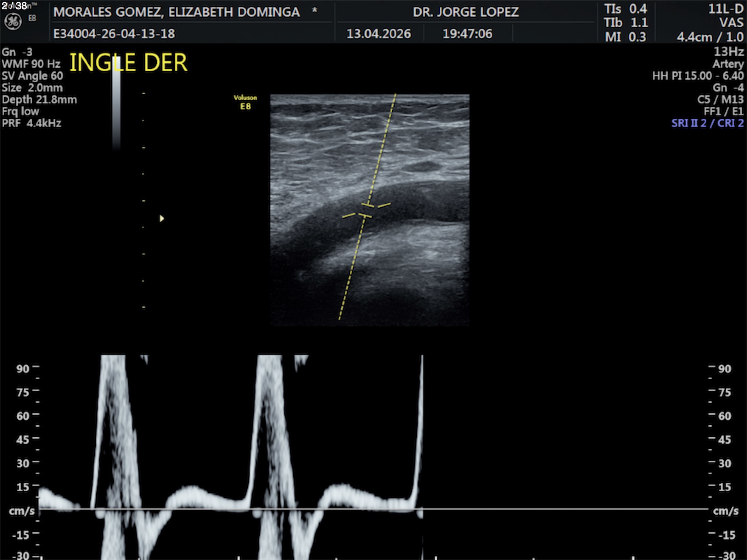Click the grayscale map bar

pos(116,106)
